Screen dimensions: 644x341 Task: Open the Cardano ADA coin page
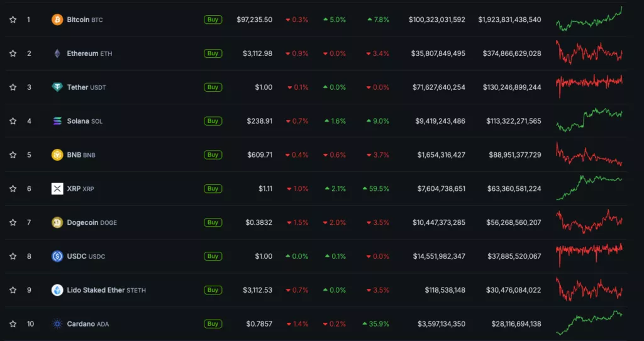88,324
